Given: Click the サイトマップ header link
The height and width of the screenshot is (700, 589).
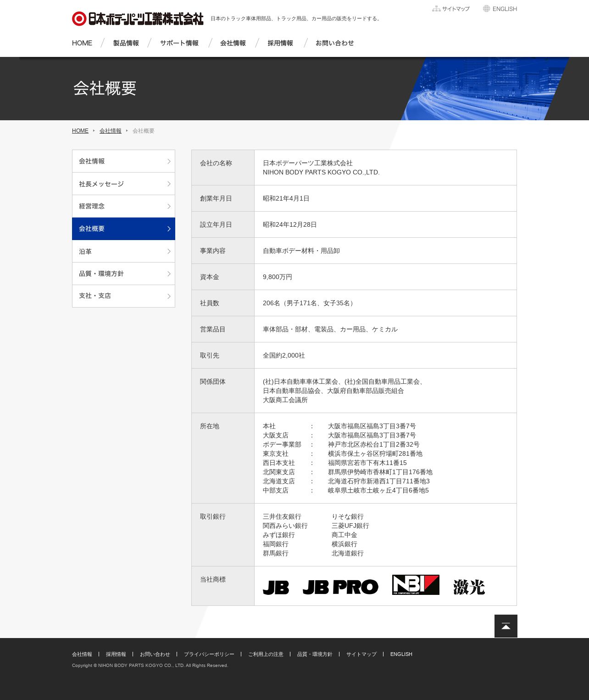Looking at the screenshot, I should [456, 9].
